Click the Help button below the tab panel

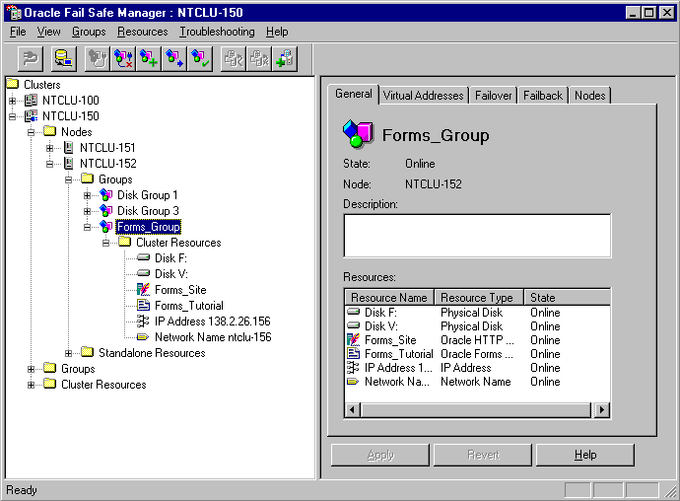tap(585, 455)
